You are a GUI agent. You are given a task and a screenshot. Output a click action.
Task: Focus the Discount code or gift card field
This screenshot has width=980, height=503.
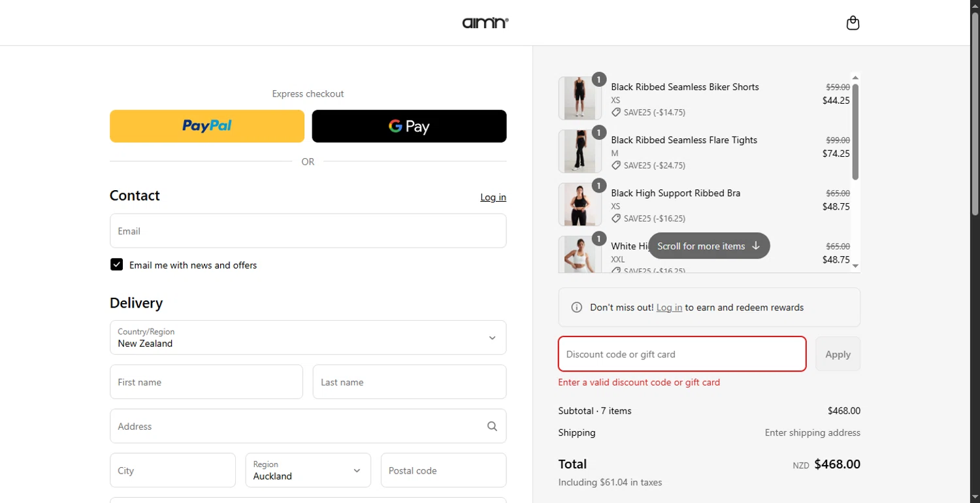click(x=682, y=354)
